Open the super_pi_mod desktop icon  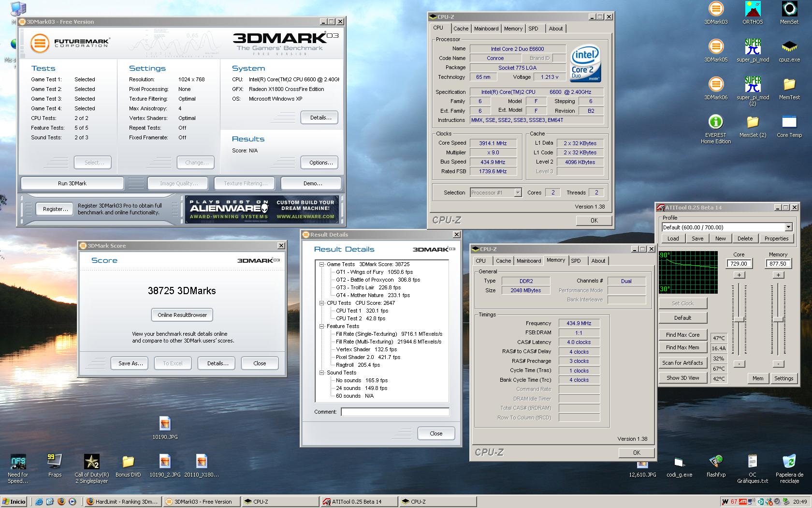pos(753,51)
